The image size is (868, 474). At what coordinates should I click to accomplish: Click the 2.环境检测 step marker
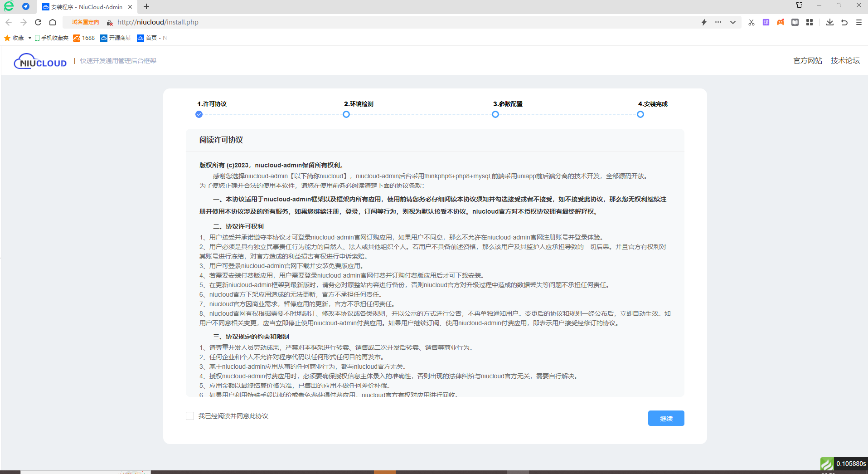346,114
